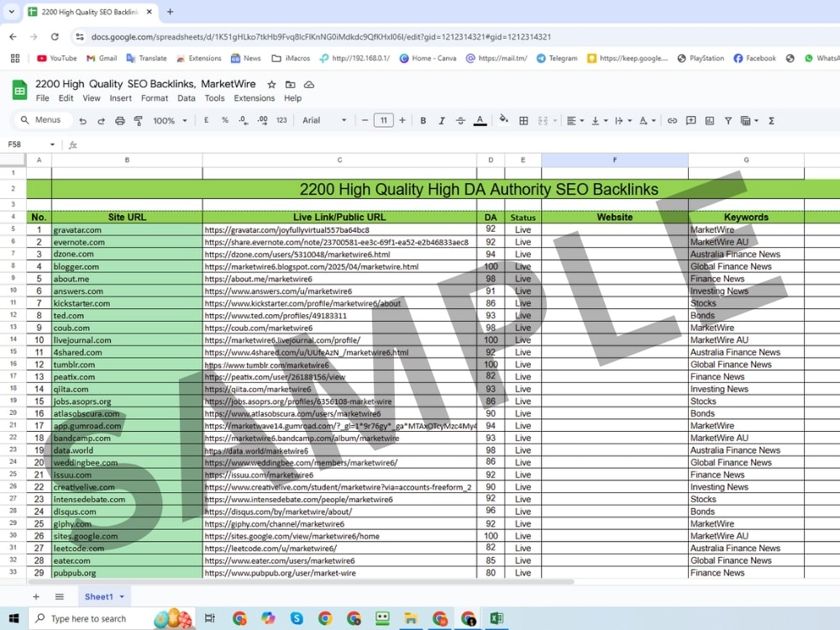
Task: Open the Data menu
Action: point(186,98)
